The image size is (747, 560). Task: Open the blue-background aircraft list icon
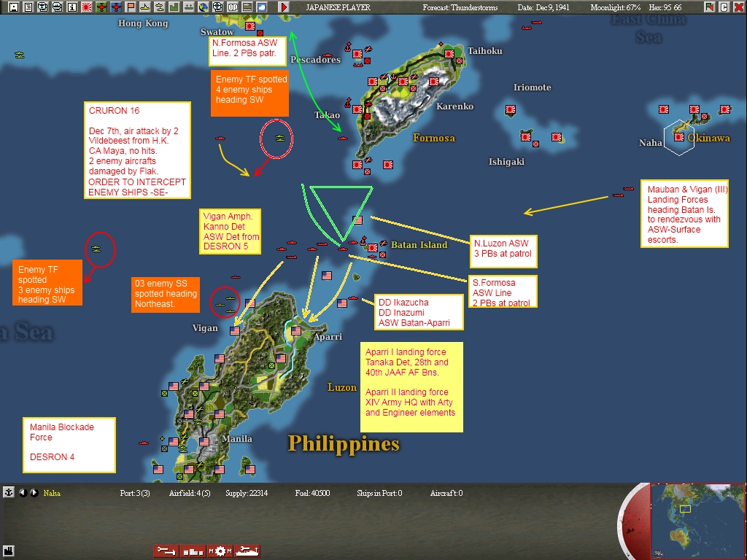(x=116, y=7)
